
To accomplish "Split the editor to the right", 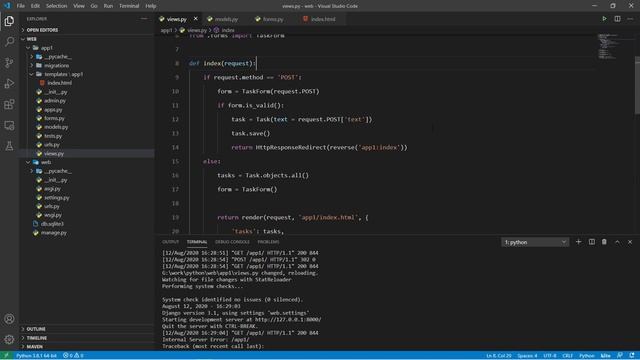I will tap(617, 19).
